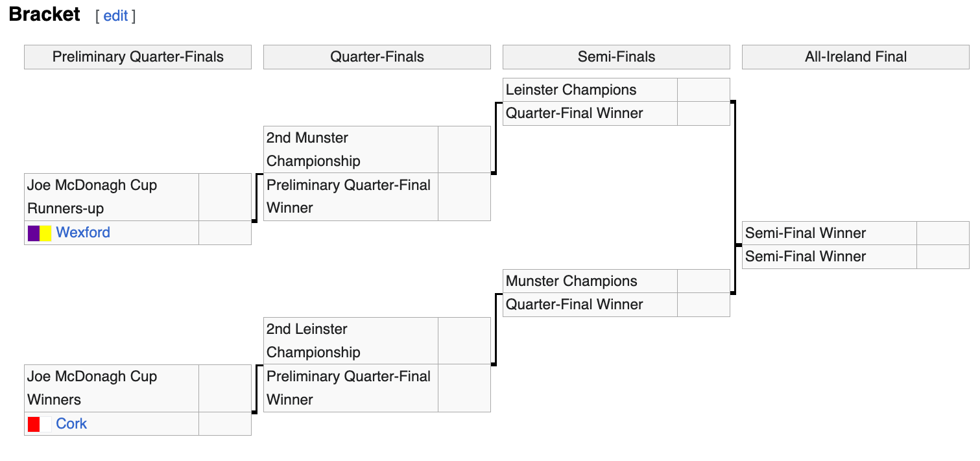Click the empty score box beside Wexford
The image size is (980, 461).
224,233
